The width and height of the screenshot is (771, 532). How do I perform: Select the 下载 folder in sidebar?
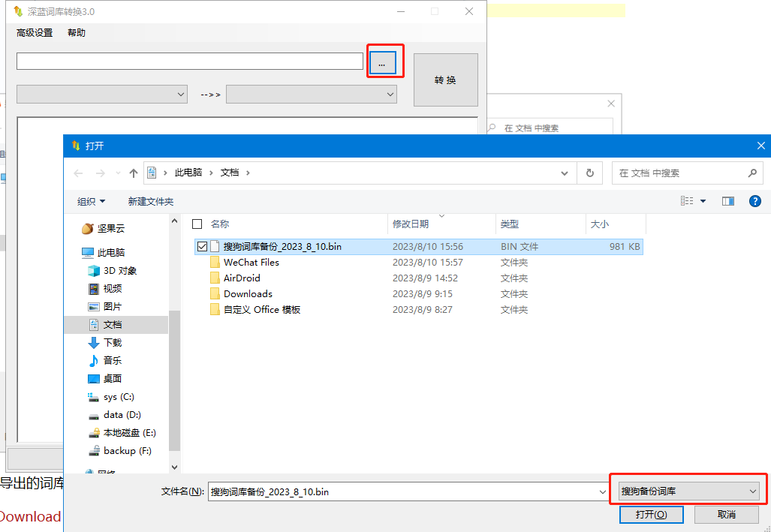tap(113, 343)
